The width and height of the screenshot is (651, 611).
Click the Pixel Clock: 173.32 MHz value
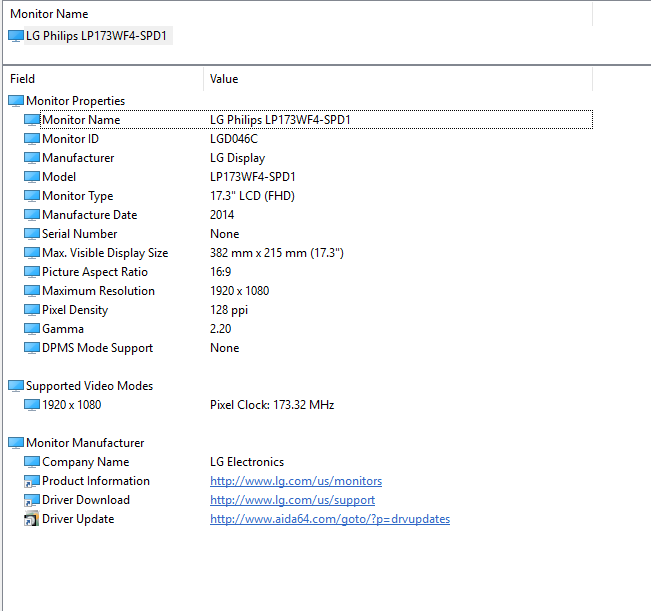[272, 405]
